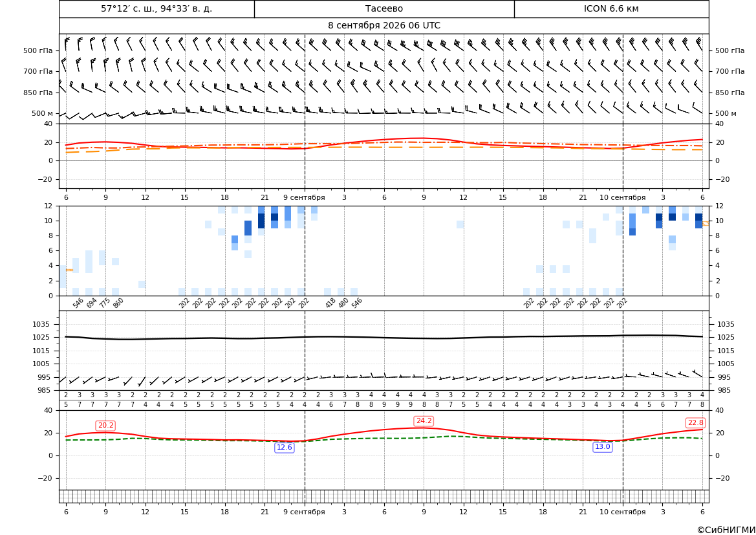Click the Тасеево station title cell
The width and height of the screenshot is (756, 535).
[384, 8]
